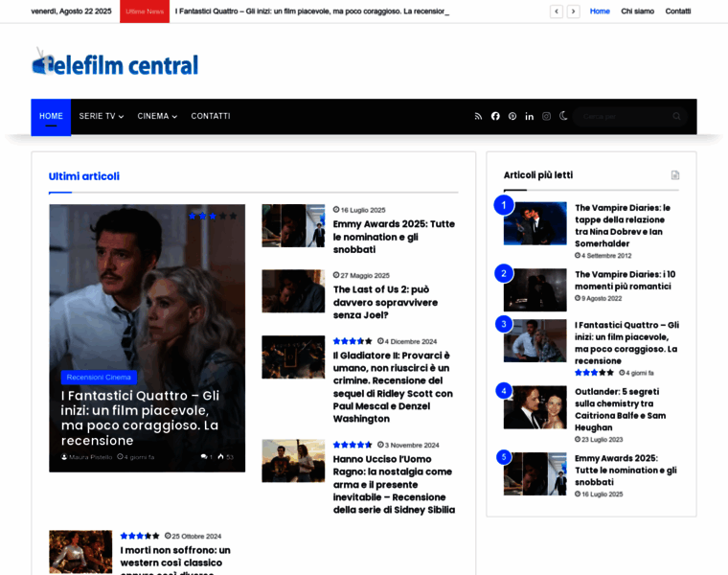Image resolution: width=728 pixels, height=575 pixels.
Task: Open the RSS feed icon
Action: point(478,116)
